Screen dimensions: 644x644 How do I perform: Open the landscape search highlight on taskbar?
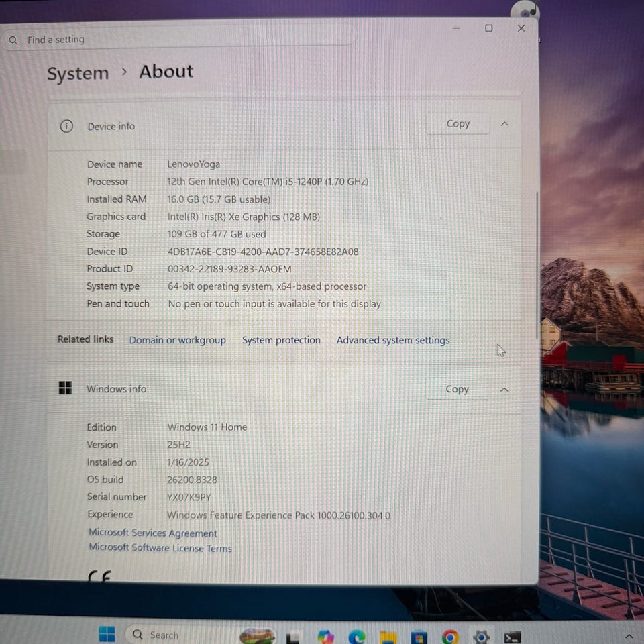[257, 636]
